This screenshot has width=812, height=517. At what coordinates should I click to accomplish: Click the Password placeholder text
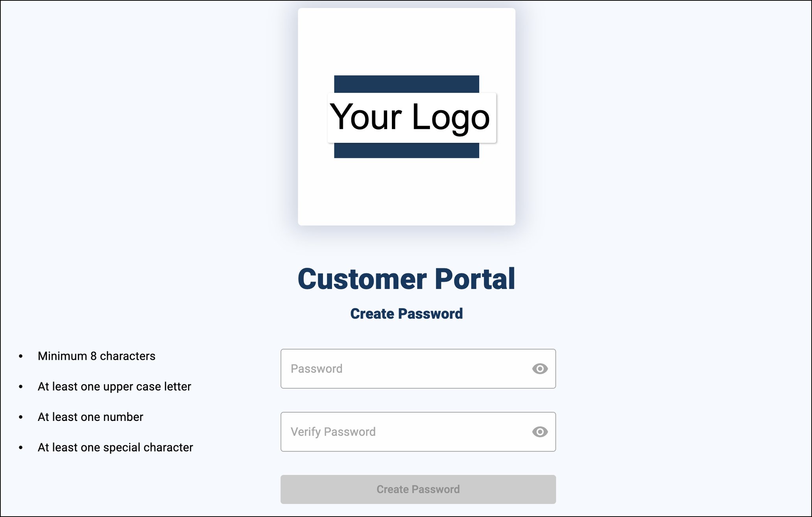point(316,369)
